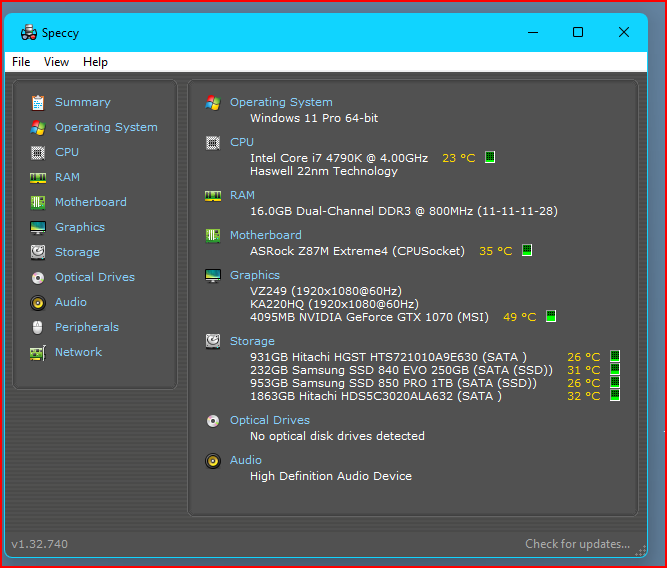Click the Summary clipboard icon in sidebar
This screenshot has height=568, width=667.
click(x=38, y=103)
